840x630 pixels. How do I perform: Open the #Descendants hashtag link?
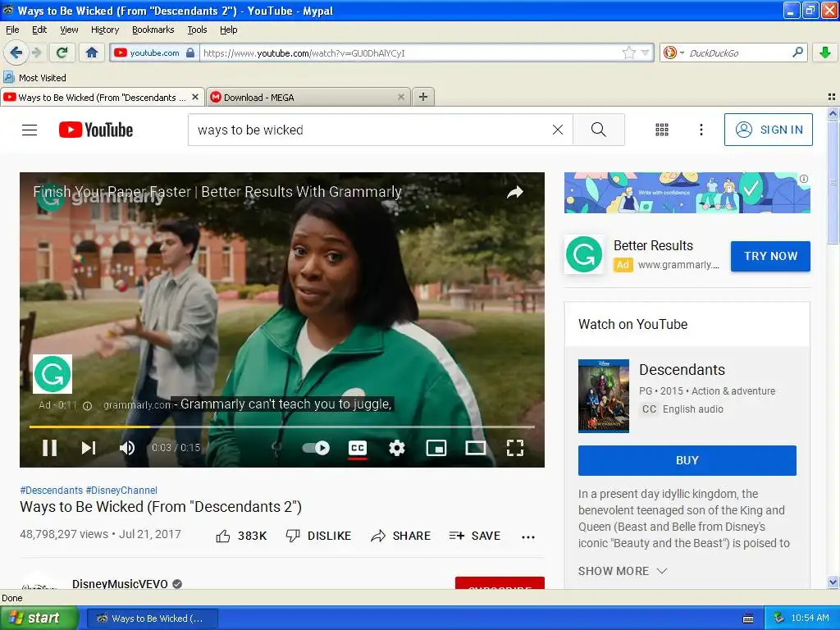(52, 491)
